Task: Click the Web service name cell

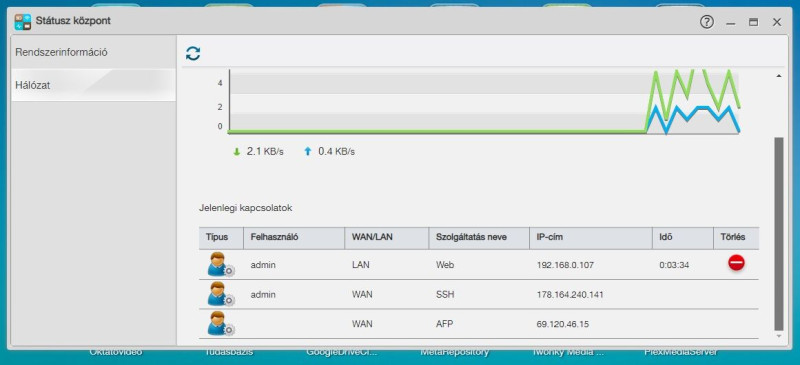Action: 445,265
